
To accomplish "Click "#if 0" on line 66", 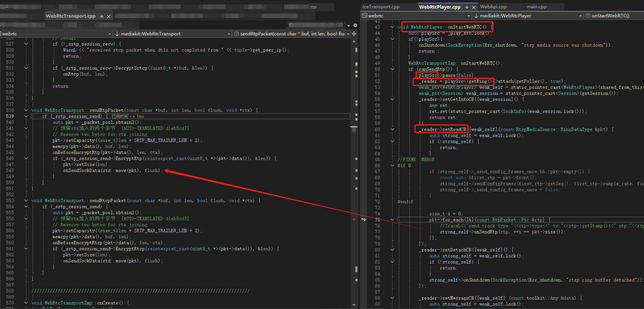I will tap(404, 166).
